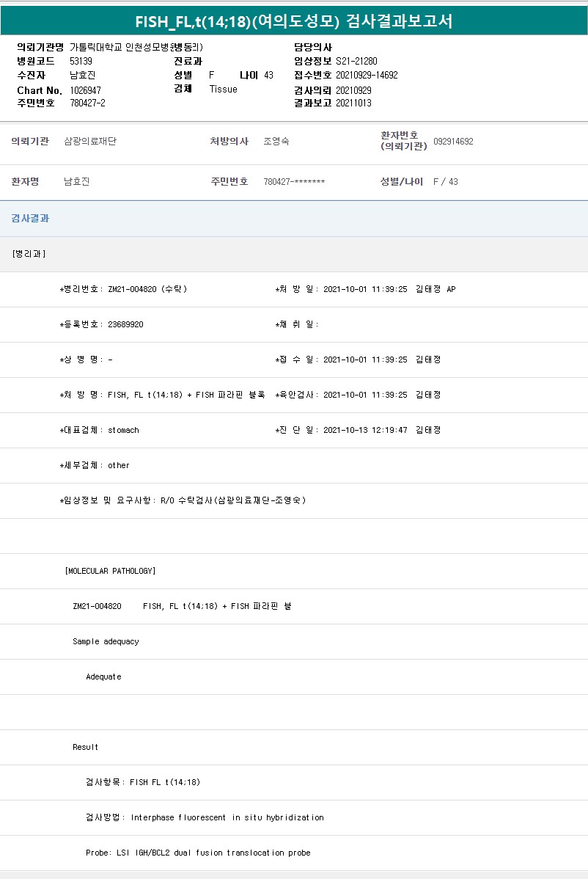Click the masked 주민번호 780427-*******
Screen dimensions: 588x879
click(294, 182)
